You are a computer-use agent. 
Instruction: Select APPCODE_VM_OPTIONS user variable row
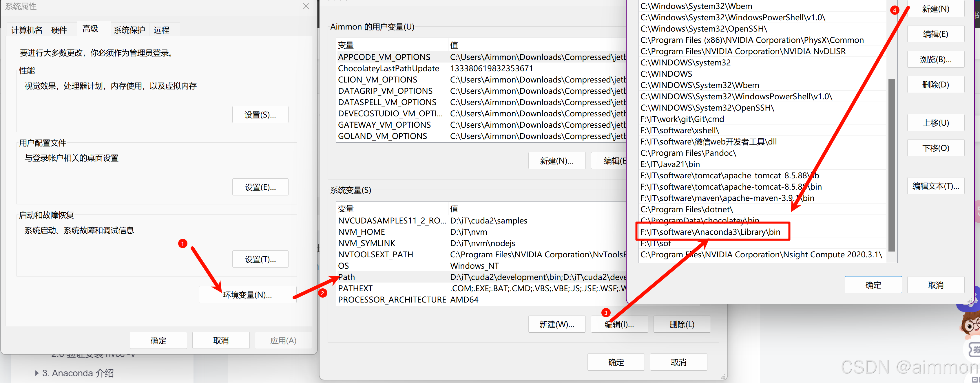(x=481, y=57)
